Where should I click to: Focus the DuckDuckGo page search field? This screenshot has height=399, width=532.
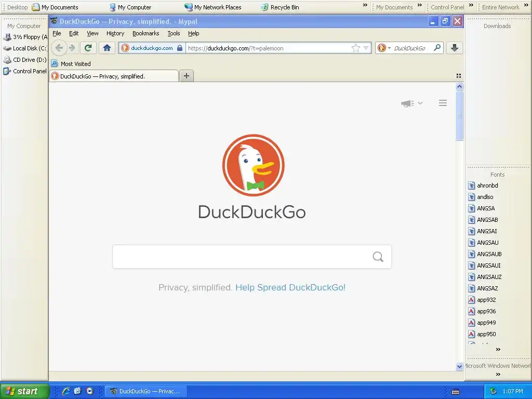click(x=252, y=257)
